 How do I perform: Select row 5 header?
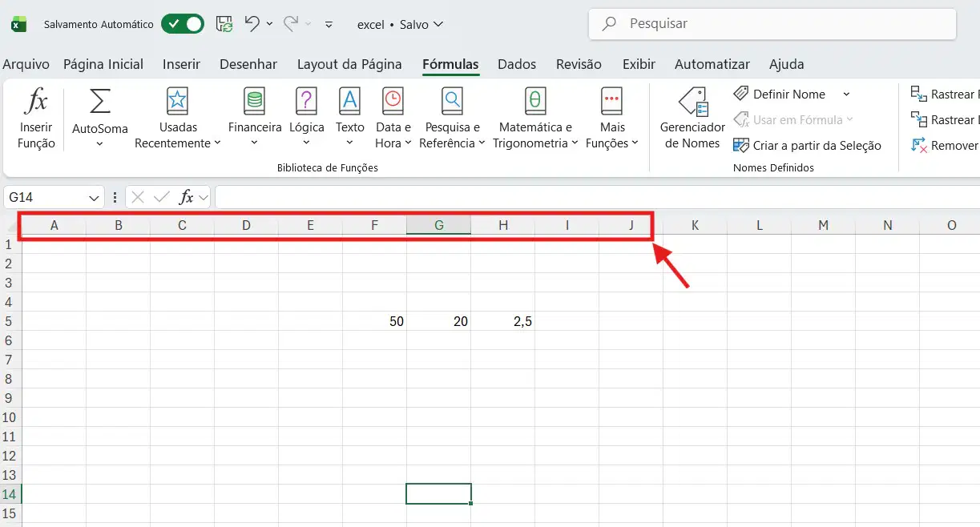pos(10,321)
